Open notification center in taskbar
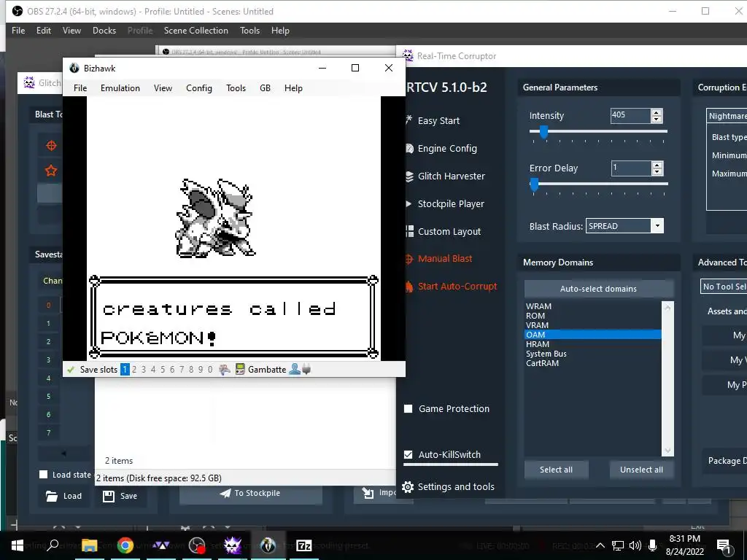Screen dimensions: 747x560 point(724,545)
